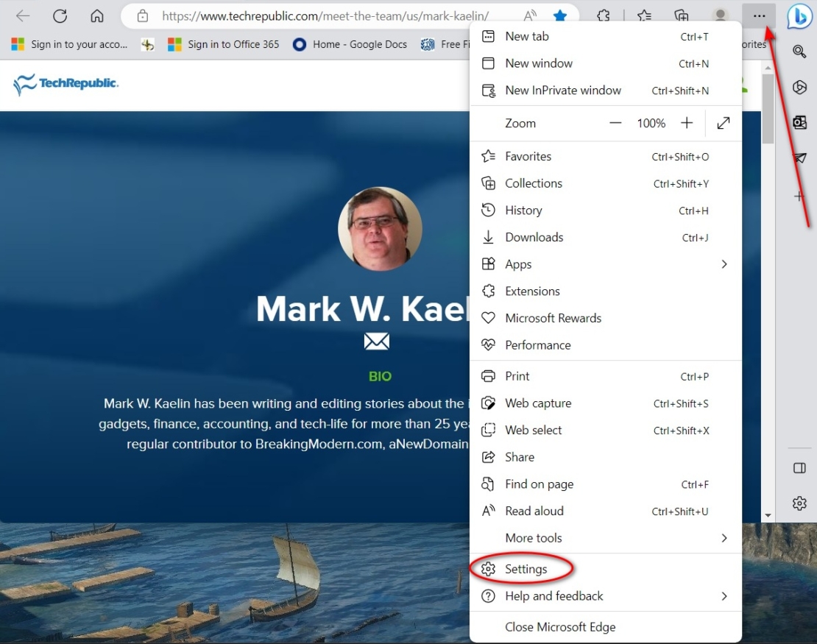Open the green BIO link
This screenshot has height=644, width=817.
point(380,375)
